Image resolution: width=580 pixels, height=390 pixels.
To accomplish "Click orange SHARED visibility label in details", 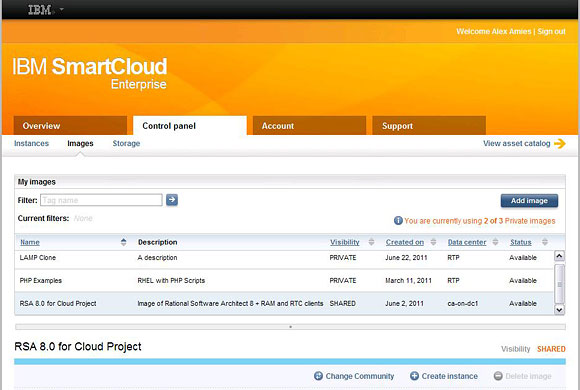I will tap(551, 349).
